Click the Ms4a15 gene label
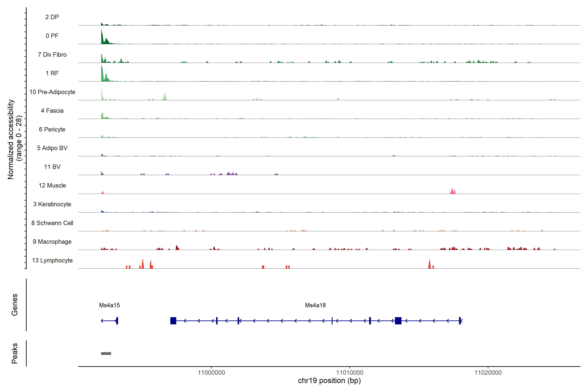The width and height of the screenshot is (588, 392). [109, 305]
